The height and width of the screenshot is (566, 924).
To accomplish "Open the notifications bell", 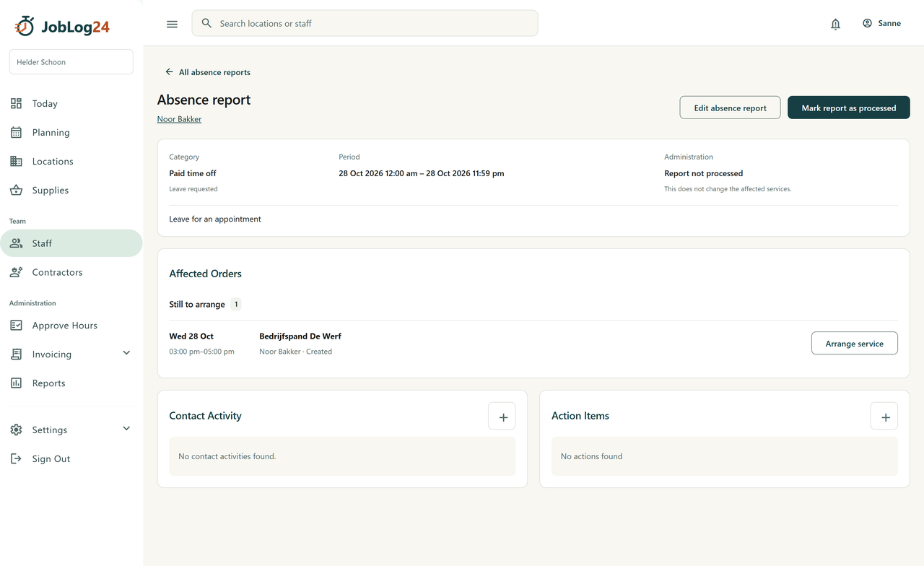I will 835,24.
